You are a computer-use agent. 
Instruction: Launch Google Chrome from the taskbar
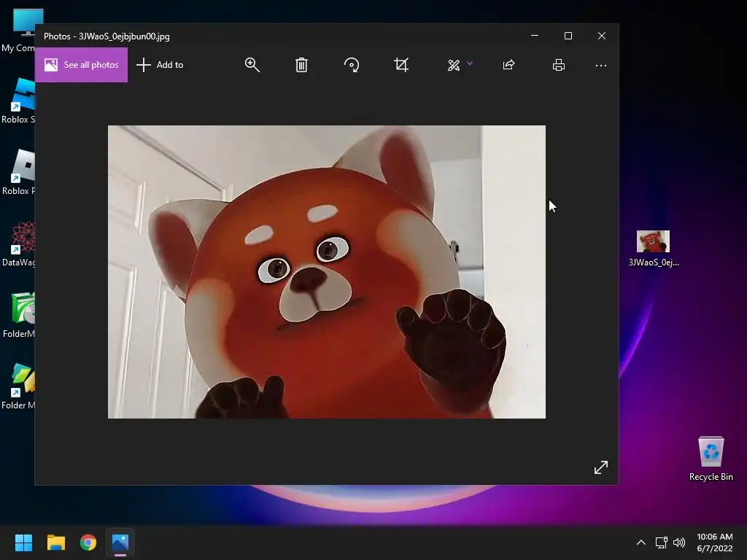click(x=88, y=542)
